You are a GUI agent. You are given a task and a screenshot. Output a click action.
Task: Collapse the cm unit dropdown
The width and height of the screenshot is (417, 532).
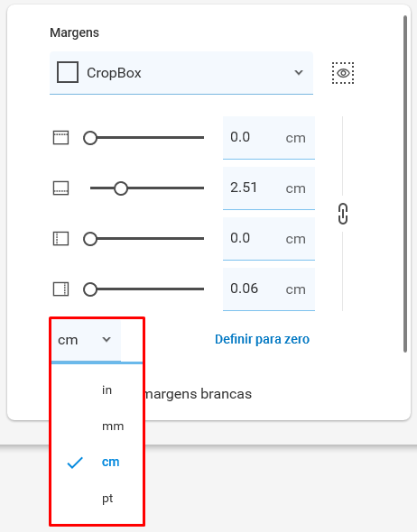86,340
